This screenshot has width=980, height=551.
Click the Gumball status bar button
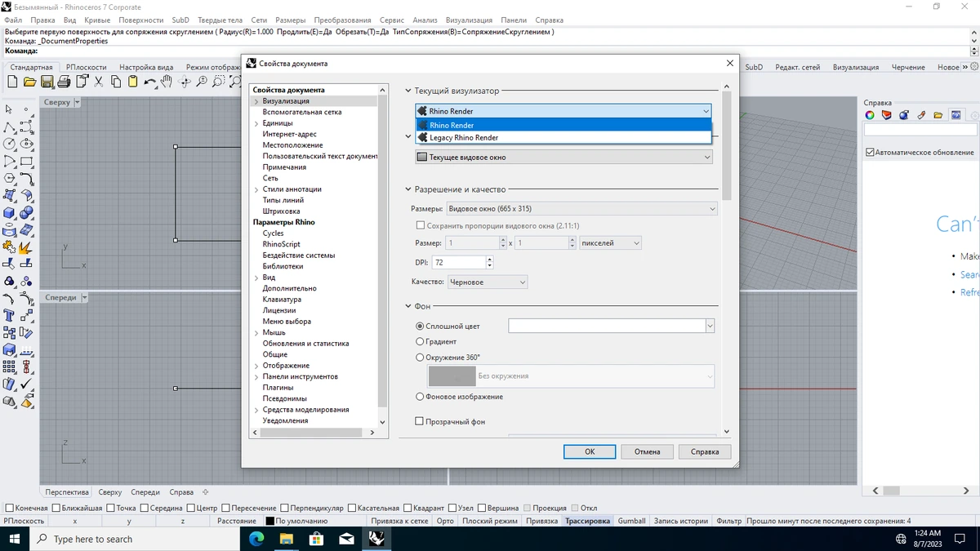[x=631, y=521]
